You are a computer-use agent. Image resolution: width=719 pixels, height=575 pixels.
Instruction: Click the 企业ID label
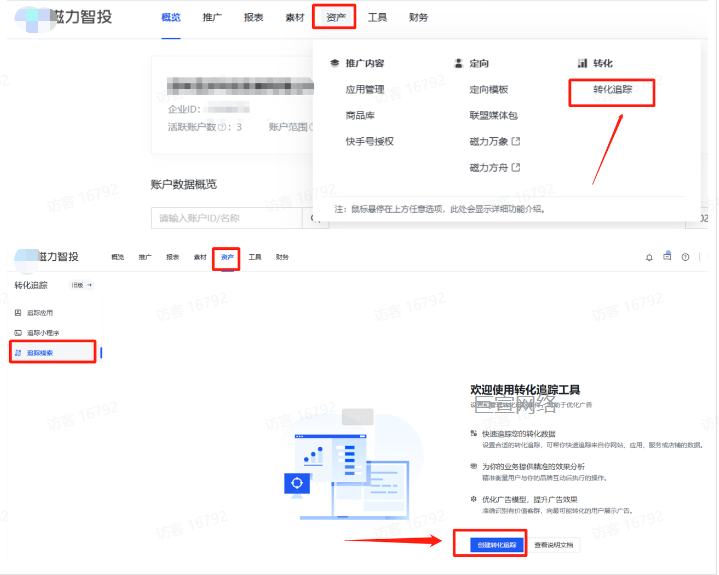click(184, 109)
